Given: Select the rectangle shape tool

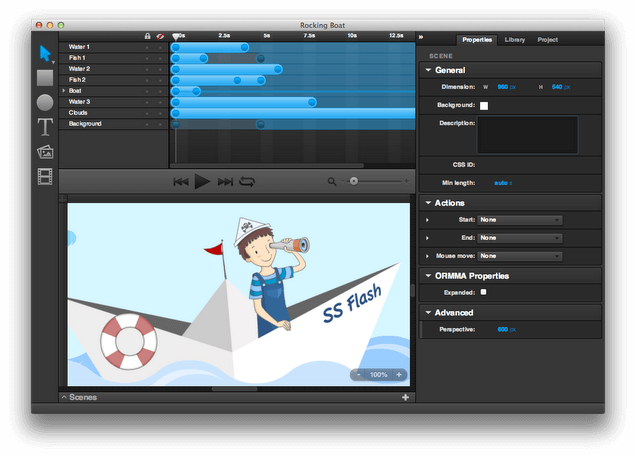Looking at the screenshot, I should click(x=45, y=78).
